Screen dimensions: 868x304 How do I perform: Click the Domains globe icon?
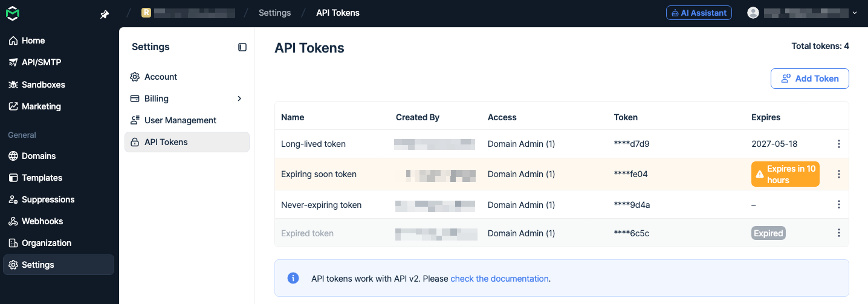[13, 156]
